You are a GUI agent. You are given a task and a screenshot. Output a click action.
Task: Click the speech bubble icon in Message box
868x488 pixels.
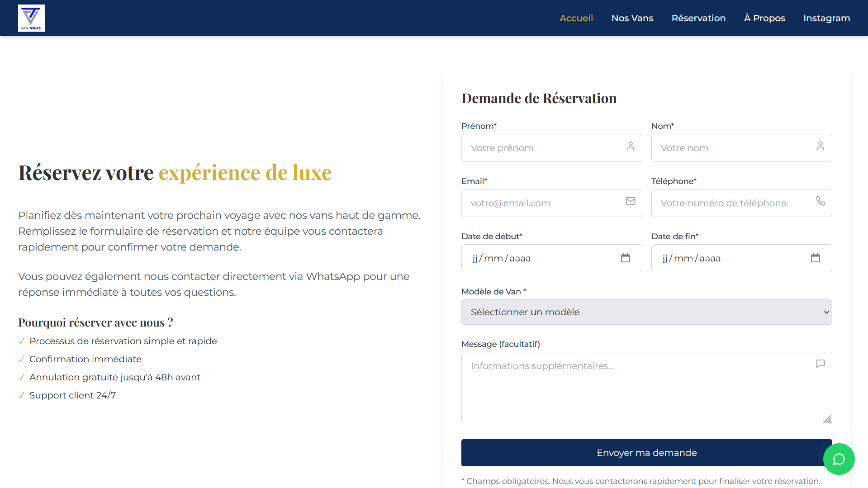(x=821, y=364)
